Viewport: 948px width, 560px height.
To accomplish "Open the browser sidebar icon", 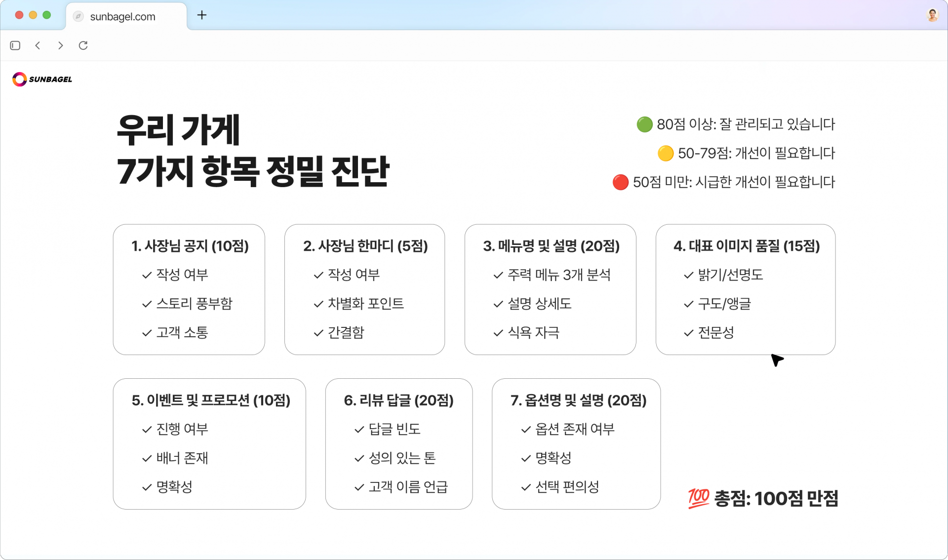I will click(15, 45).
